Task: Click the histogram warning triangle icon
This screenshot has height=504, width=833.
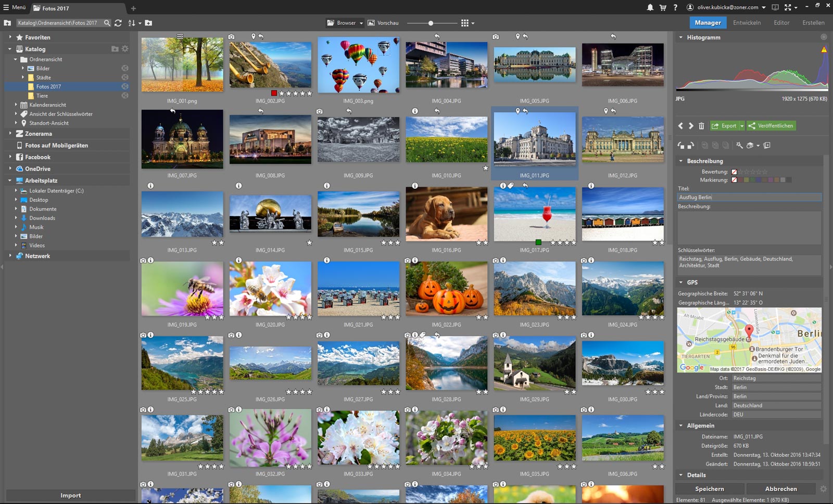Action: (824, 50)
